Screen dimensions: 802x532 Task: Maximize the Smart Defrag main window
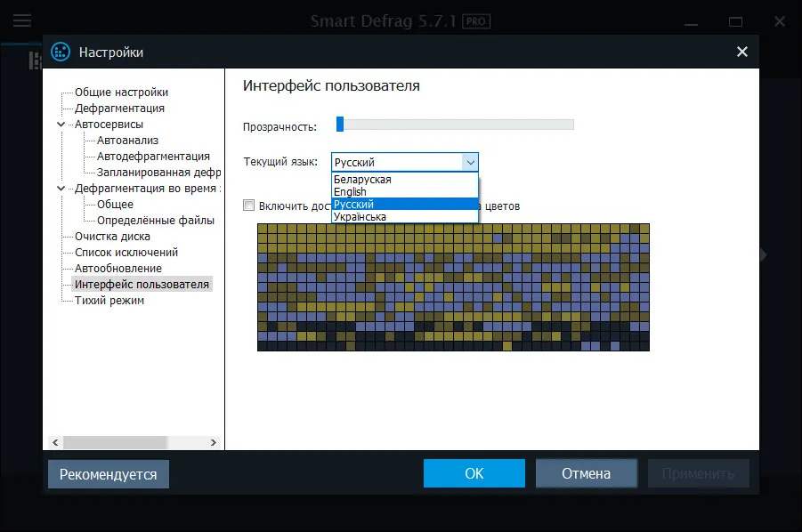(x=735, y=21)
